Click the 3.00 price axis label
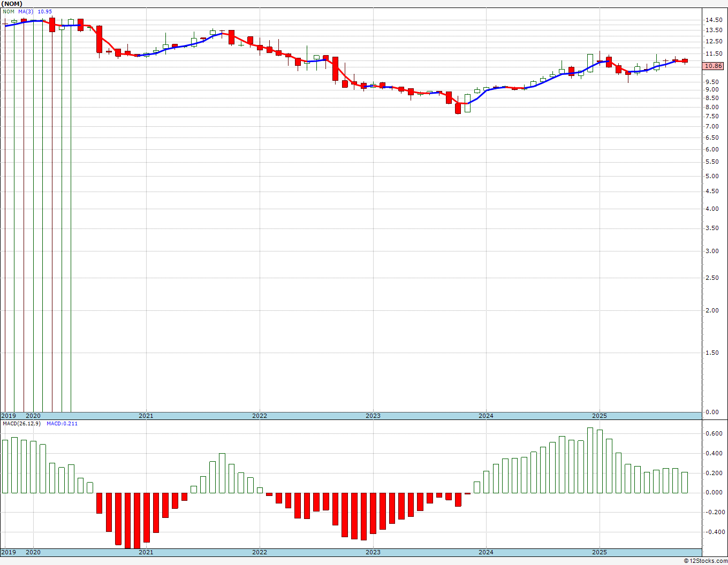This screenshot has width=728, height=565. tap(713, 250)
